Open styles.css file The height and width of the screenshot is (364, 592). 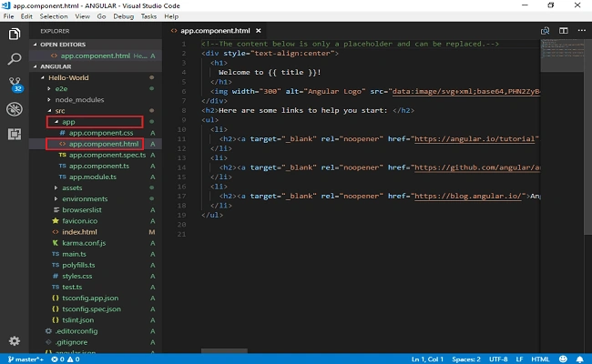tap(96, 276)
